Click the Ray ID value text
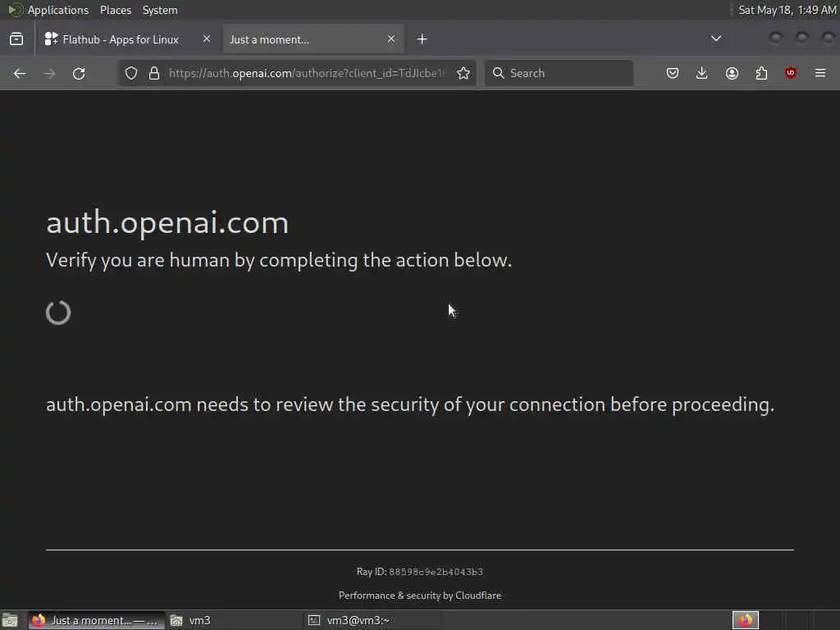The width and height of the screenshot is (840, 630). (436, 572)
